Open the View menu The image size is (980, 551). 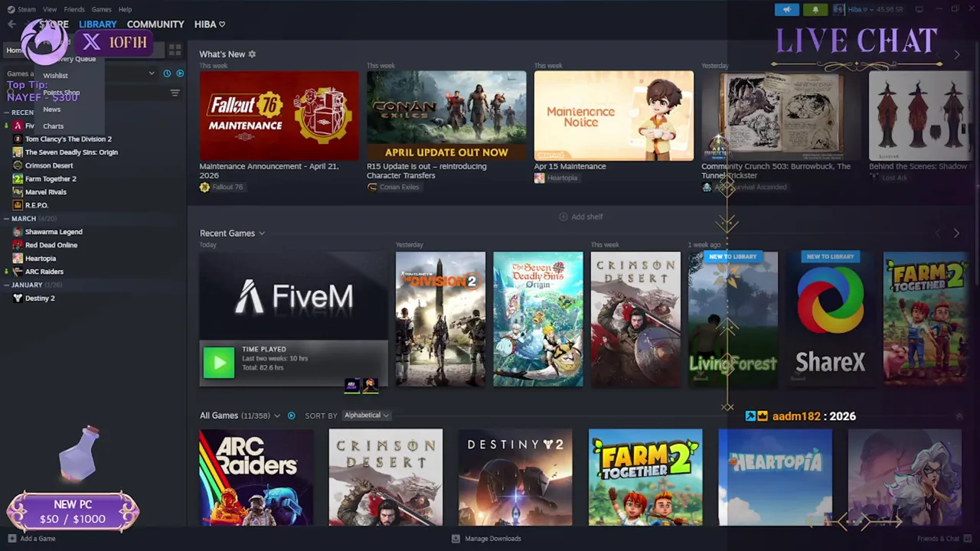click(x=50, y=9)
